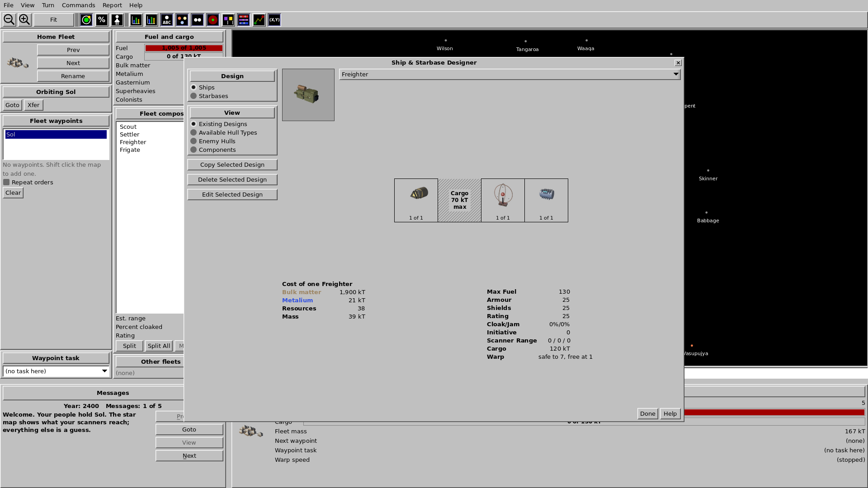This screenshot has height=488, width=868.
Task: Click Done in the designer dialog
Action: tap(647, 413)
